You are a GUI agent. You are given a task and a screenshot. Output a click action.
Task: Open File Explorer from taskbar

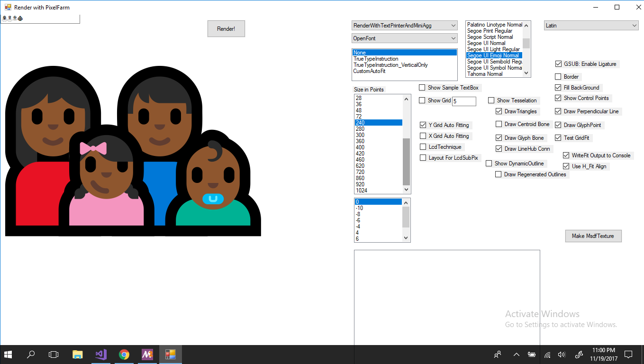tap(77, 355)
